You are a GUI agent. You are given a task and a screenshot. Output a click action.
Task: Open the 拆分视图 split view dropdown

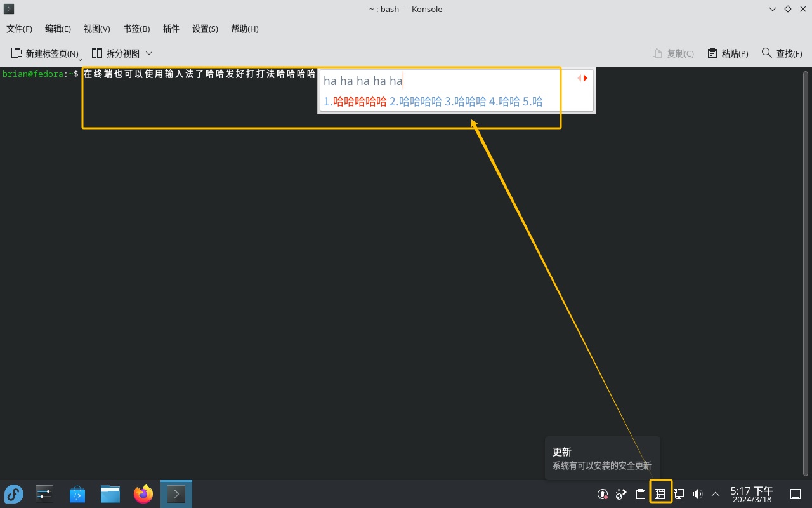click(149, 53)
